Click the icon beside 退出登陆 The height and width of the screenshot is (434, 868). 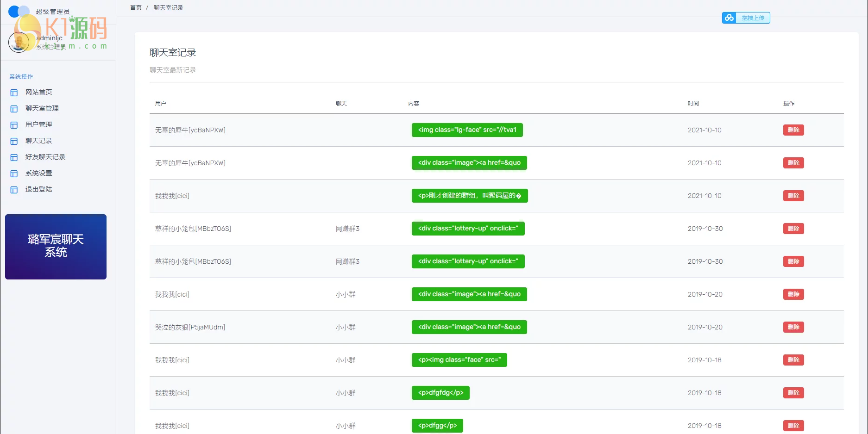tap(14, 190)
